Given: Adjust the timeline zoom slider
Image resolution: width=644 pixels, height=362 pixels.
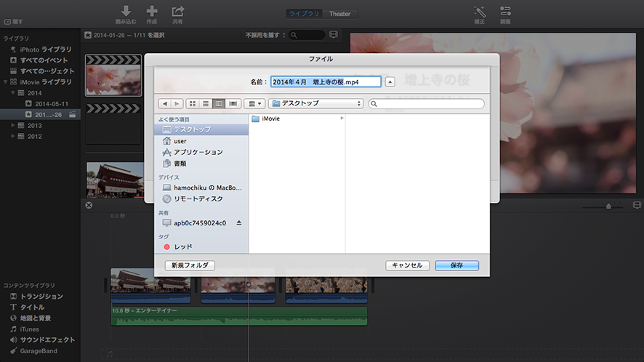Looking at the screenshot, I should pyautogui.click(x=608, y=206).
